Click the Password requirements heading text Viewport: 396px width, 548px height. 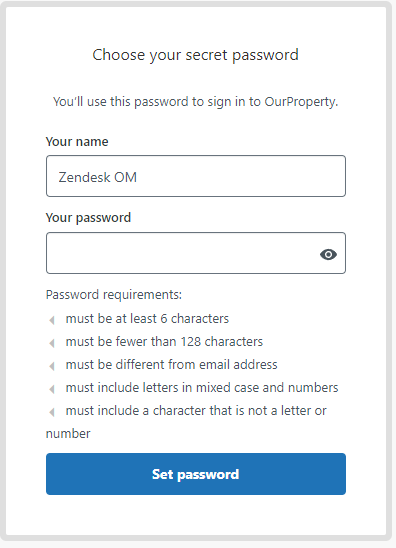click(114, 295)
